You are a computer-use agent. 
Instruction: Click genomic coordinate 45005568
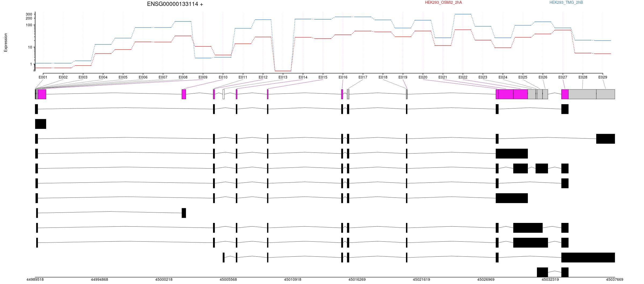(x=228, y=279)
